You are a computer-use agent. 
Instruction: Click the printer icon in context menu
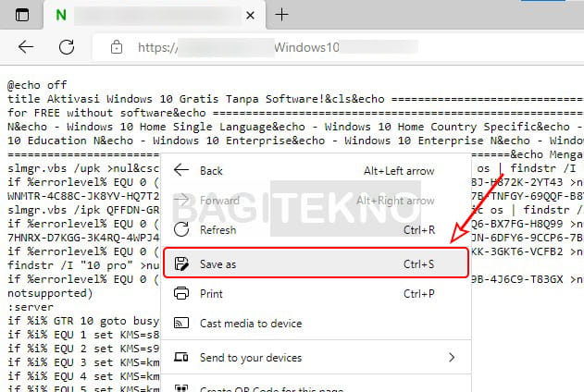click(181, 294)
